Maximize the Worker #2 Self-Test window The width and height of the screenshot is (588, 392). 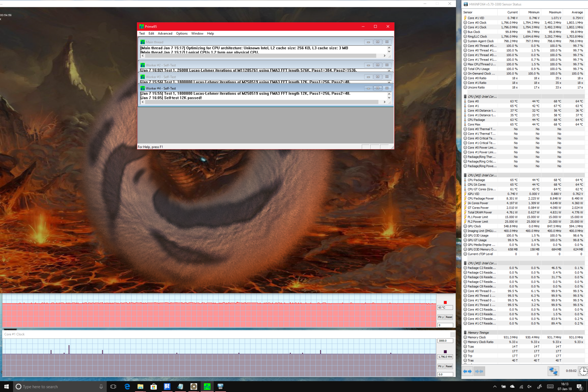378,65
